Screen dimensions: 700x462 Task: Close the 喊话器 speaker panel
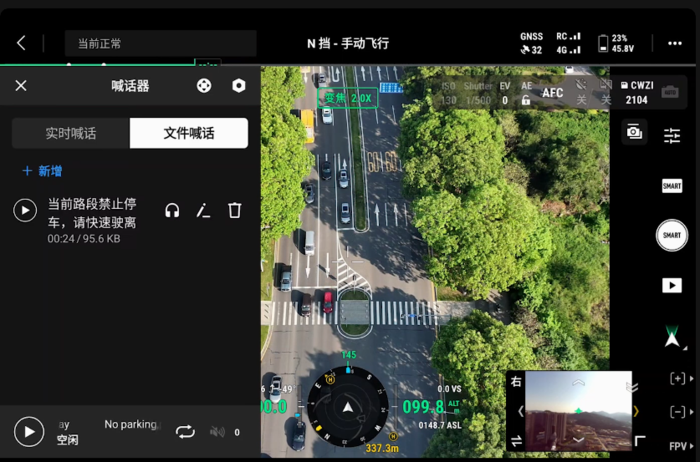coord(21,86)
